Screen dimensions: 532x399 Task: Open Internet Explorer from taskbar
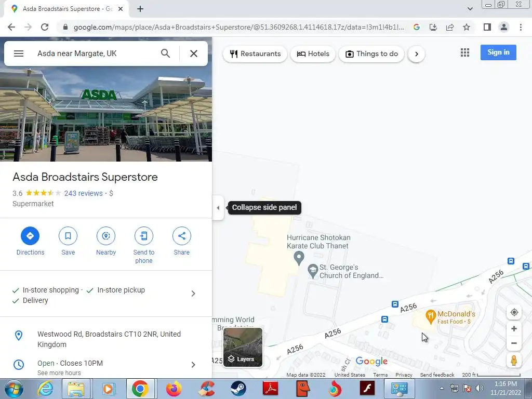[45, 389]
